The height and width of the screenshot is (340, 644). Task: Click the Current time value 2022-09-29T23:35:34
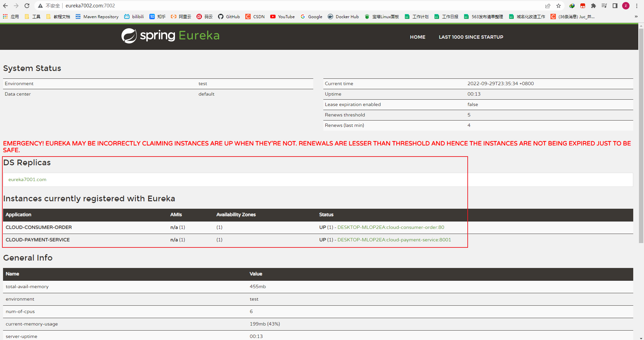tap(500, 83)
